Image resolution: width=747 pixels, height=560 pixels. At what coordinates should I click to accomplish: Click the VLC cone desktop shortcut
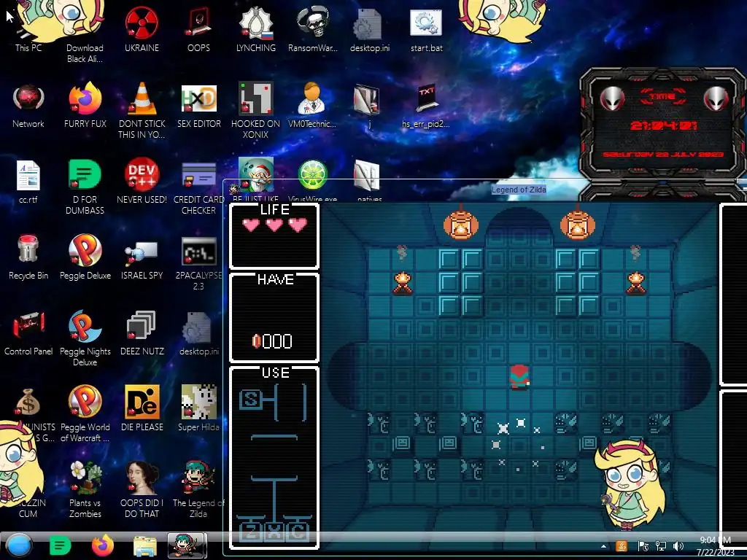pyautogui.click(x=142, y=111)
